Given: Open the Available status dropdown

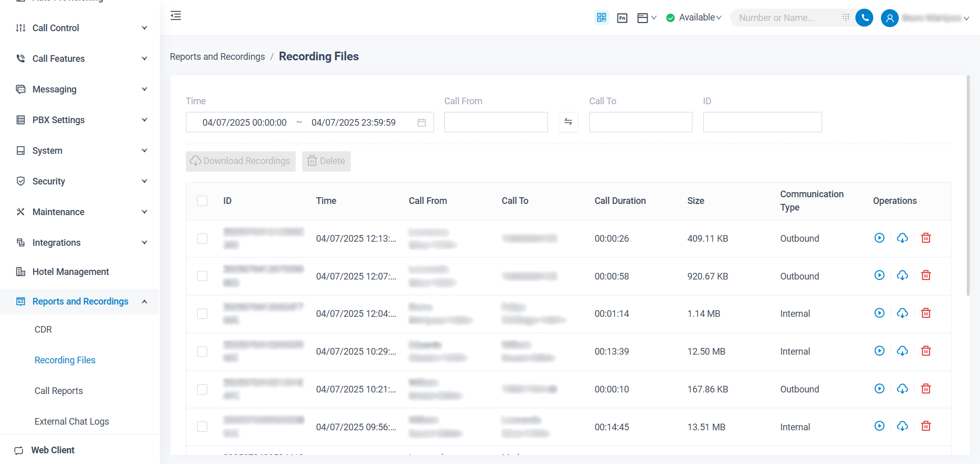Looking at the screenshot, I should (694, 18).
